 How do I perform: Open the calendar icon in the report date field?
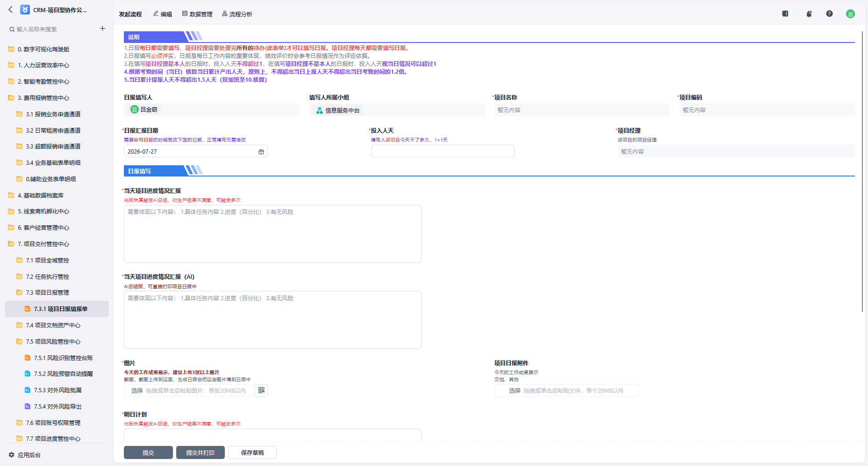(261, 152)
